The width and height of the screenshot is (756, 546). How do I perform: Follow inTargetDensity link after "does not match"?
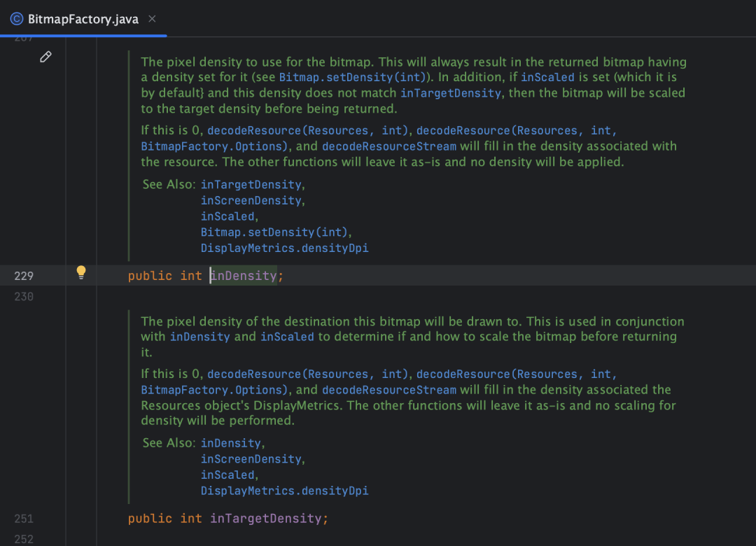(x=451, y=93)
